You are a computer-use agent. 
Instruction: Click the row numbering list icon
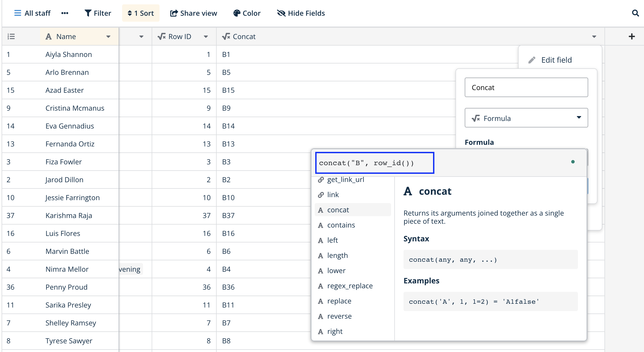point(11,36)
